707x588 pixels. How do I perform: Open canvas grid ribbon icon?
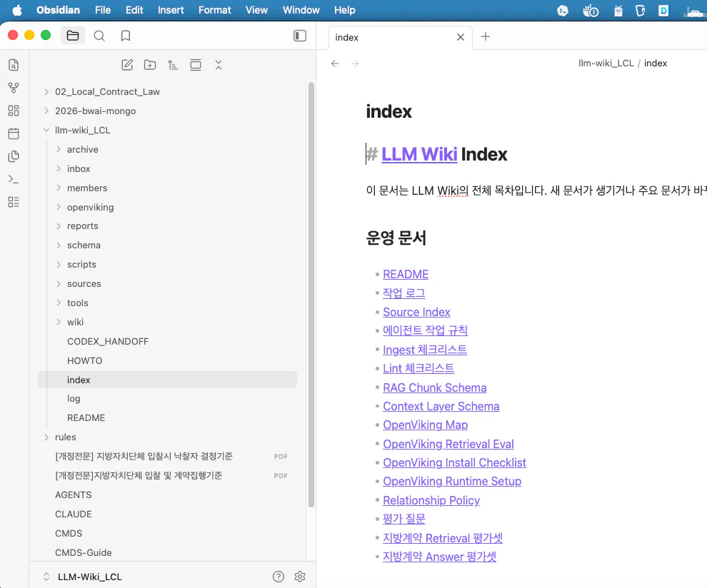click(14, 111)
